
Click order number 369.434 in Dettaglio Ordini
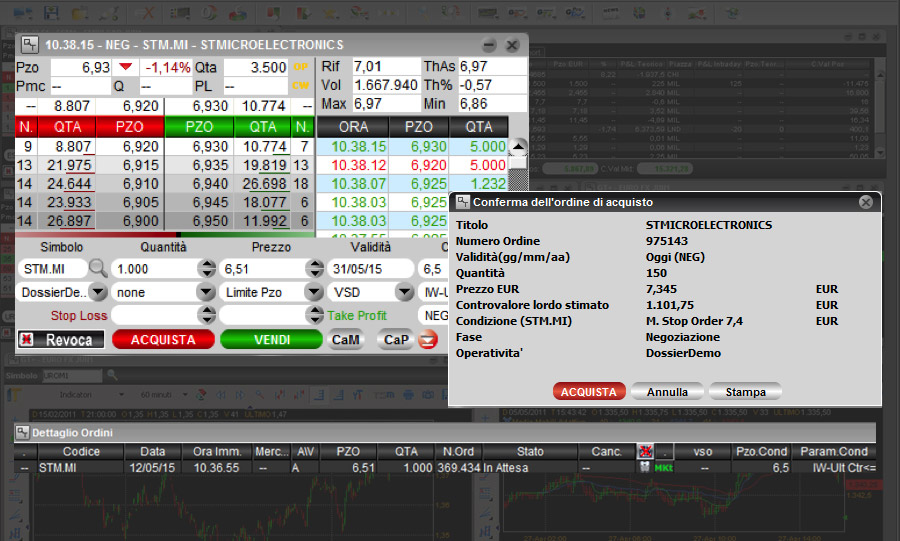point(459,468)
